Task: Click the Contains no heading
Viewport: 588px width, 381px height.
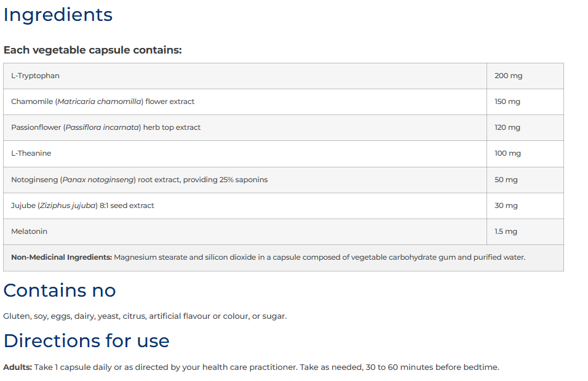Action: (x=60, y=291)
